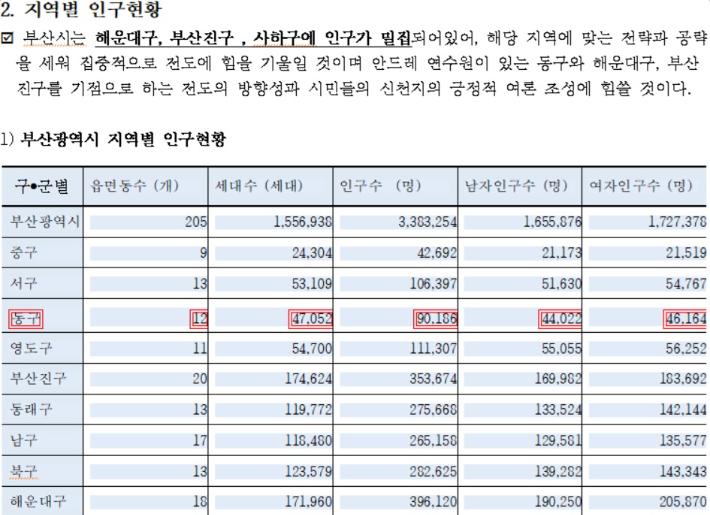Click the cell 123,579
The image size is (710, 515).
point(308,472)
